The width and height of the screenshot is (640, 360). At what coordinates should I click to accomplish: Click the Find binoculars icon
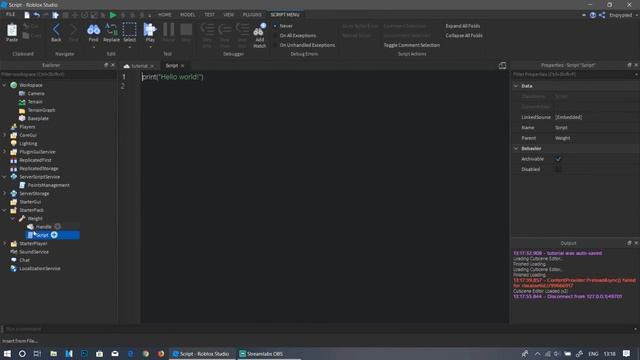point(93,30)
